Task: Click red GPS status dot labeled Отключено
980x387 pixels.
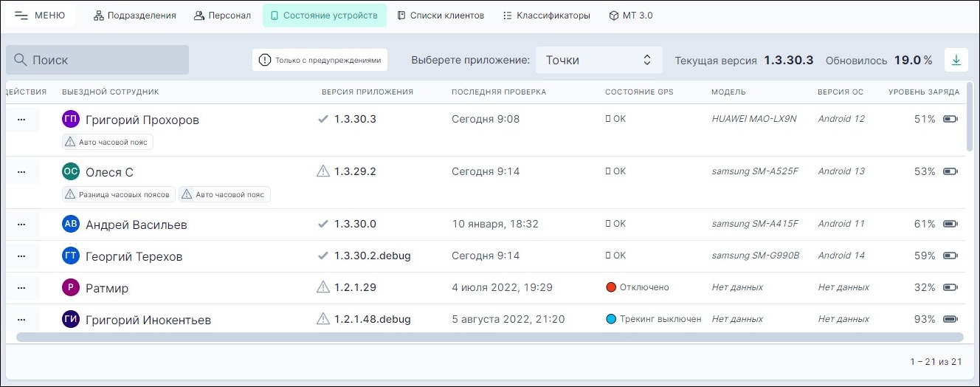Action: point(610,287)
